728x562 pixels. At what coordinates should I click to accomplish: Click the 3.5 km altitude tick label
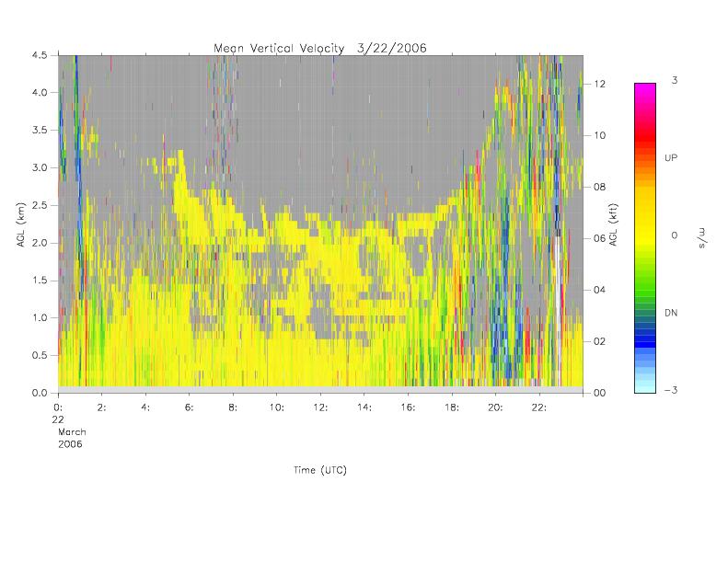(x=40, y=130)
